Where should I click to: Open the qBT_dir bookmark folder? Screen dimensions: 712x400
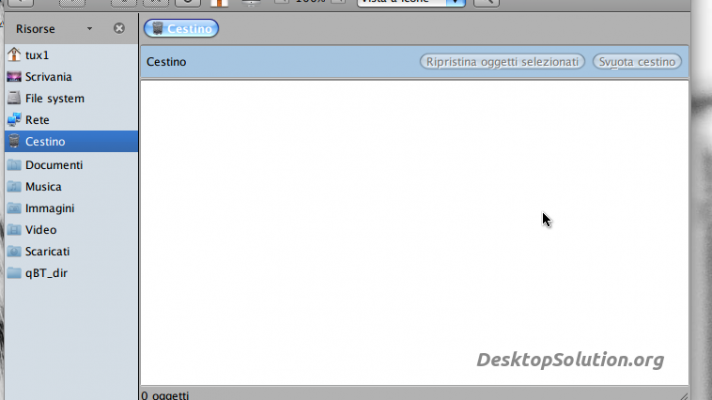(x=71, y=273)
